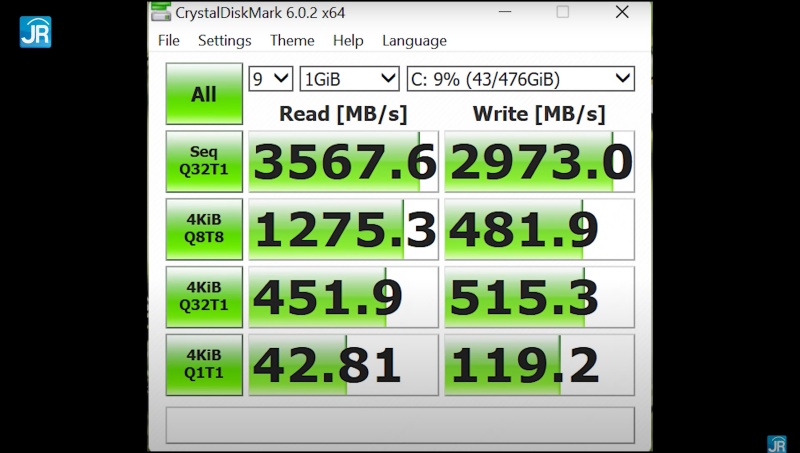
Task: Run all benchmarks with the All button
Action: pos(204,94)
